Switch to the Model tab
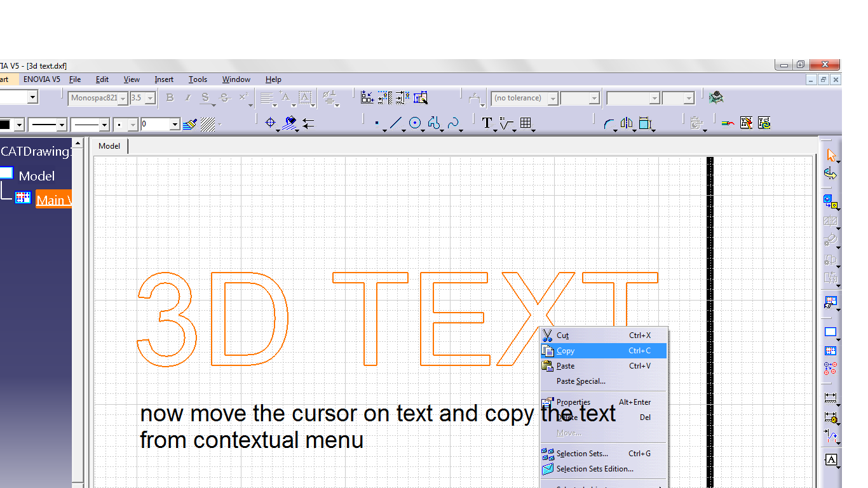The height and width of the screenshot is (488, 868). [x=109, y=146]
